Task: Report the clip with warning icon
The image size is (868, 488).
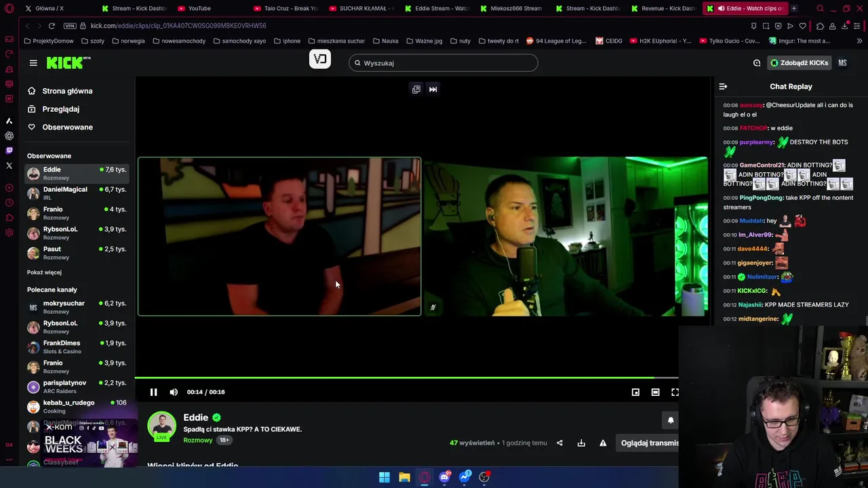Action: point(603,443)
